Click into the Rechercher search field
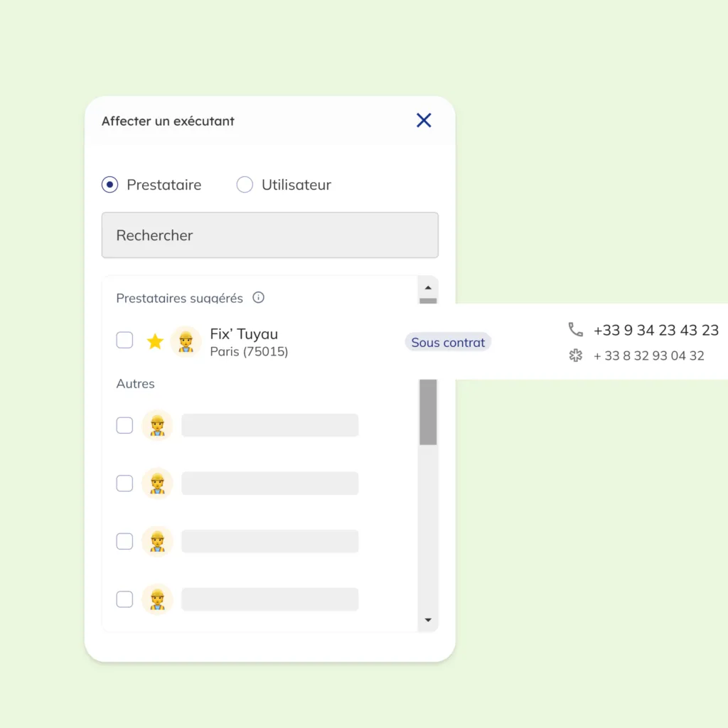Viewport: 728px width, 728px height. point(269,235)
